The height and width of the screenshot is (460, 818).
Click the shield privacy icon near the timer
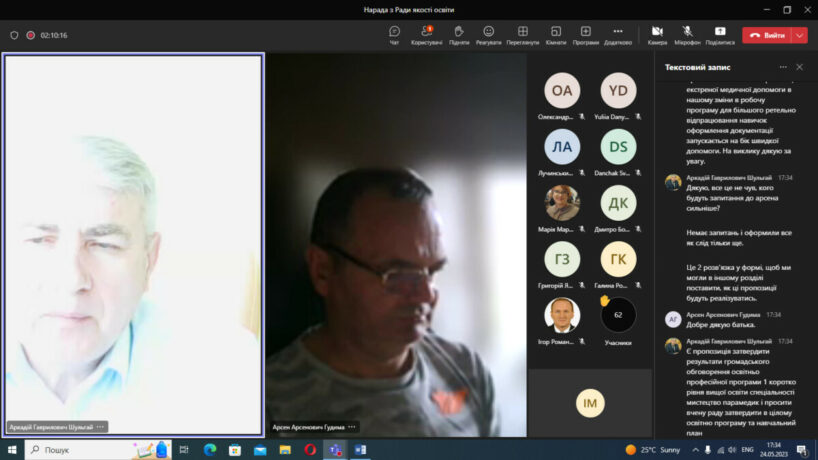click(14, 35)
